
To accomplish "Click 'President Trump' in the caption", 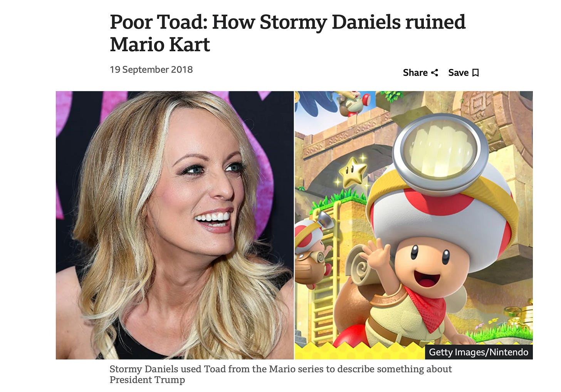I will click(147, 380).
